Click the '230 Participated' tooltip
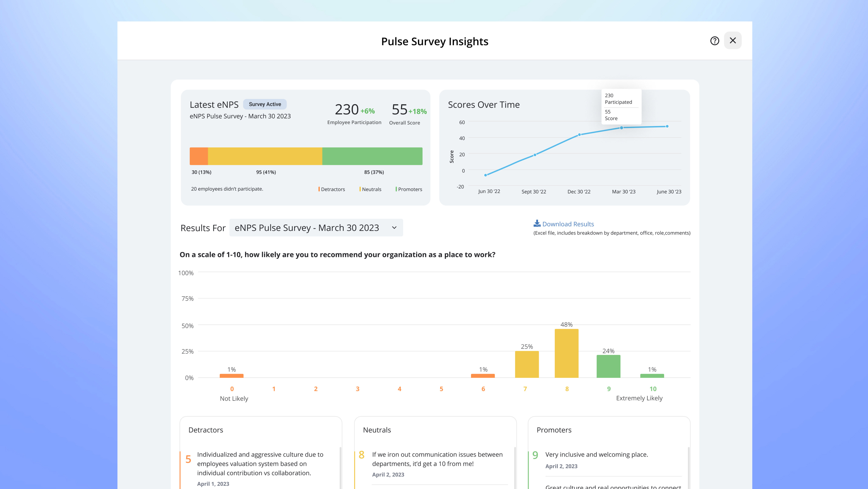Image resolution: width=868 pixels, height=489 pixels. point(618,99)
